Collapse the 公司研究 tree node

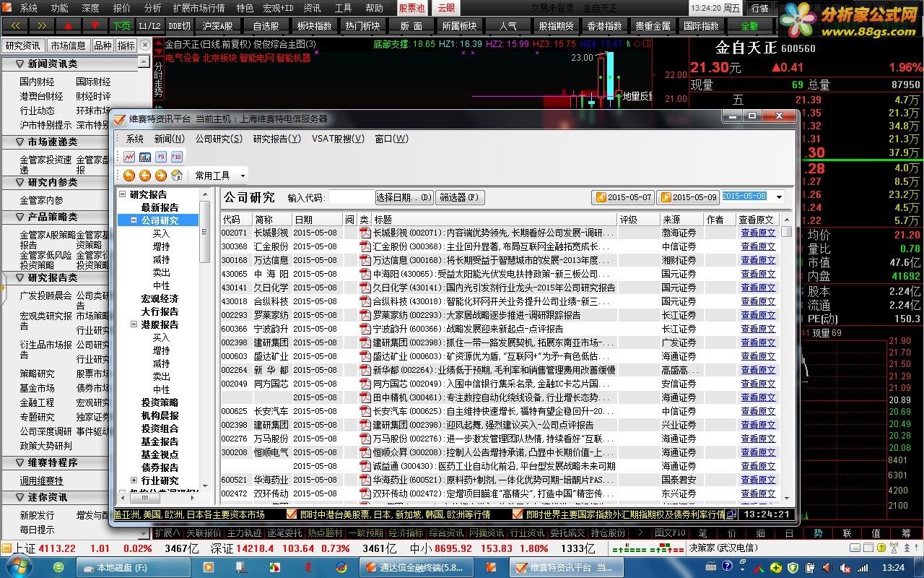tap(134, 220)
